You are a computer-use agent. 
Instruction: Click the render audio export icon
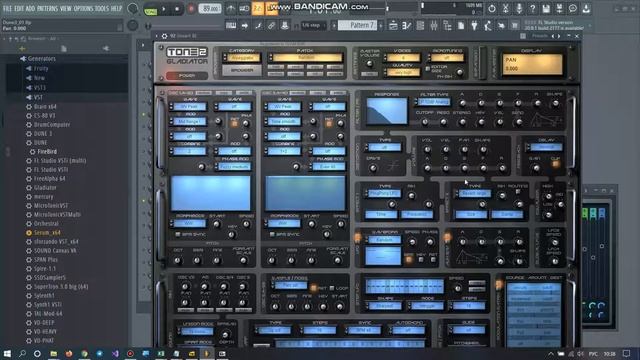(560, 8)
